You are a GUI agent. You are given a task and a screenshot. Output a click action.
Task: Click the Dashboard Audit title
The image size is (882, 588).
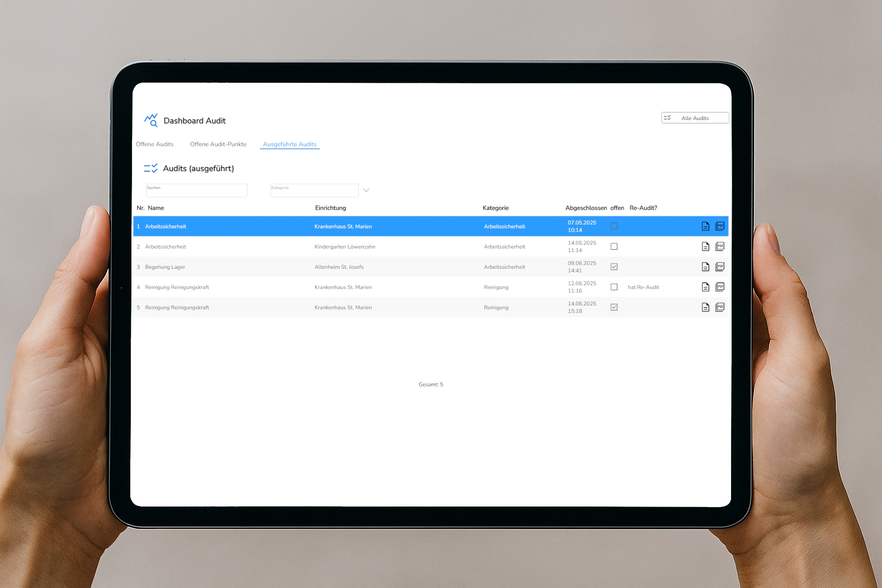pos(195,121)
